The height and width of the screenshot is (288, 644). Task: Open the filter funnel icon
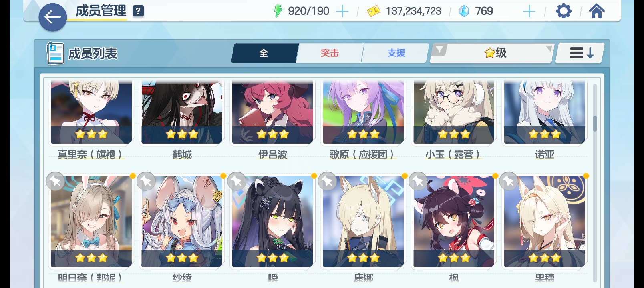pos(439,50)
